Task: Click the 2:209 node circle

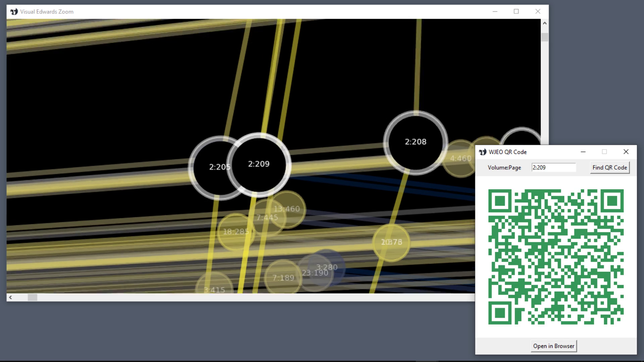Action: [x=259, y=164]
